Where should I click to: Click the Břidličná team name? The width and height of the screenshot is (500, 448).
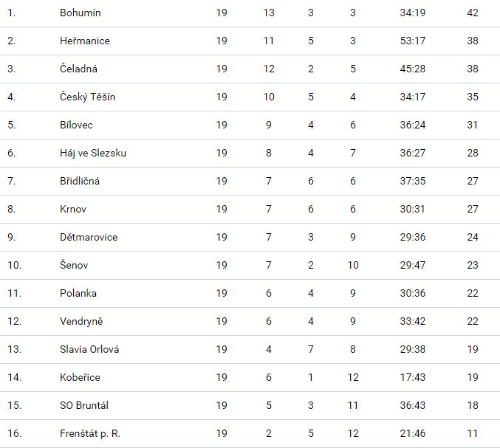tap(79, 182)
